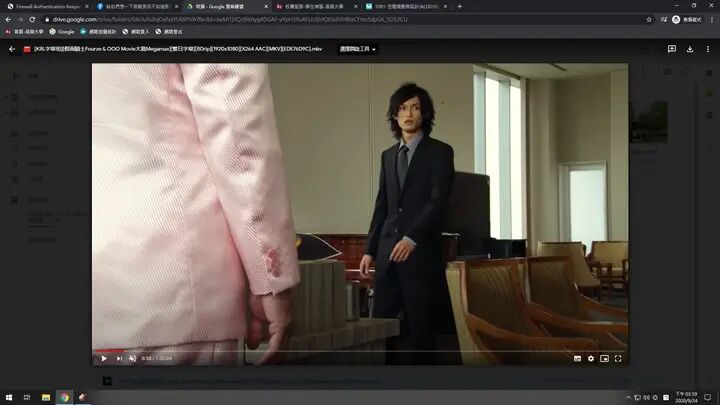This screenshot has width=720, height=405.
Task: Open the Google bookmark in the bookmarks bar
Action: (62, 32)
